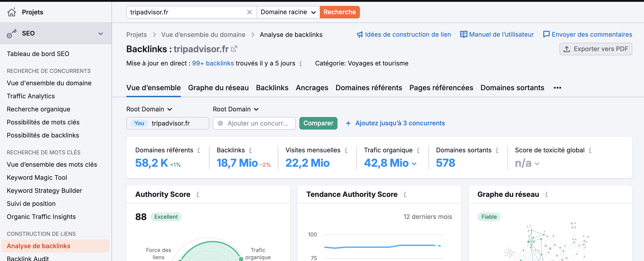The image size is (644, 261).
Task: Click info icon beside Tendance Authority Score
Action: coord(405,194)
